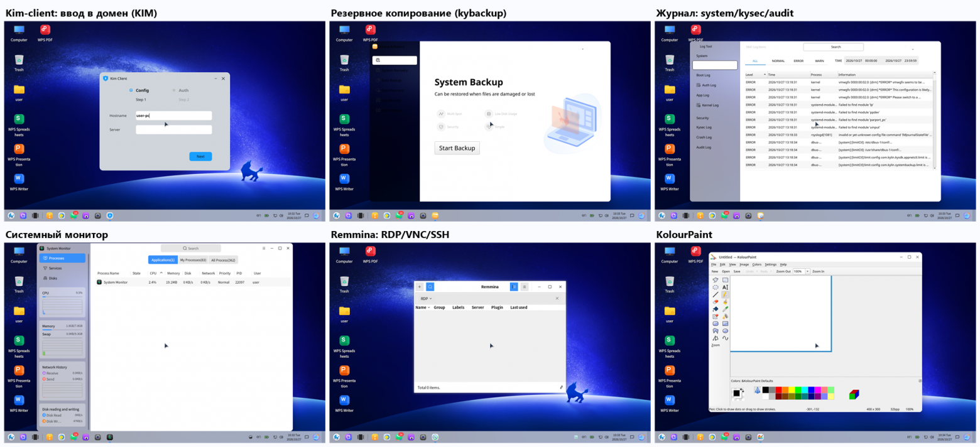The image size is (980, 447).
Task: Pick the Text tool in KolourPaint
Action: (725, 288)
